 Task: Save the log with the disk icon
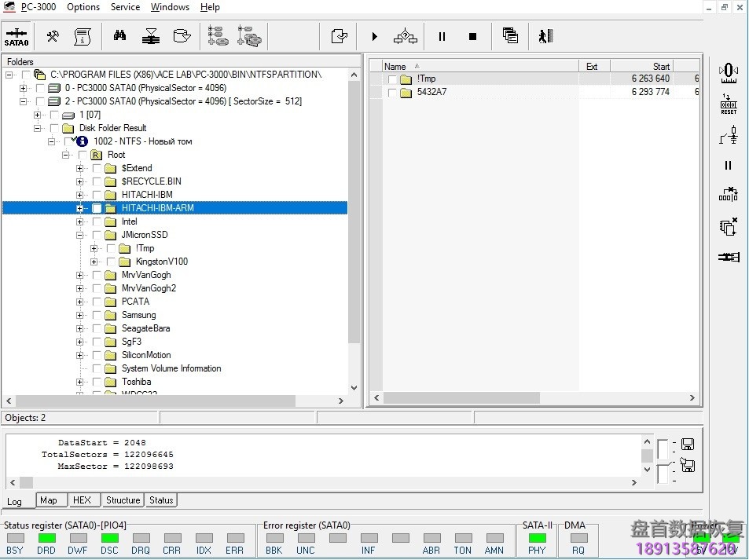click(x=688, y=444)
